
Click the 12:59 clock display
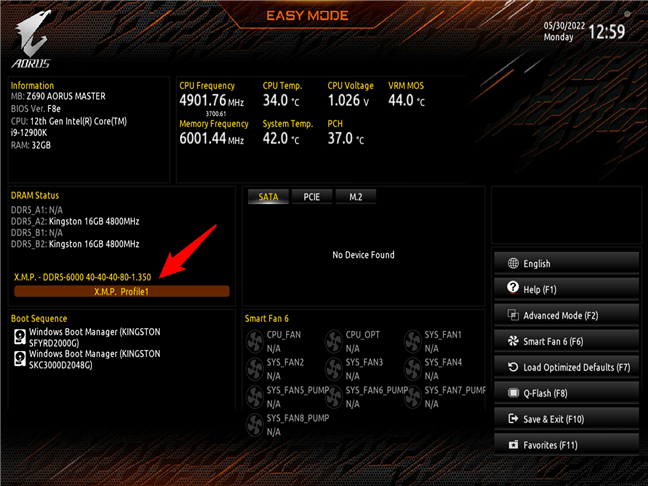(607, 31)
